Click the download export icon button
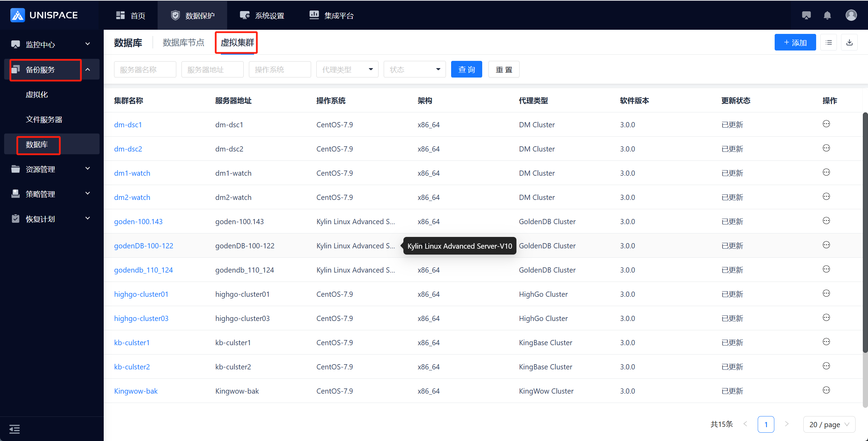Screen dimensions: 868x441 pyautogui.click(x=849, y=43)
